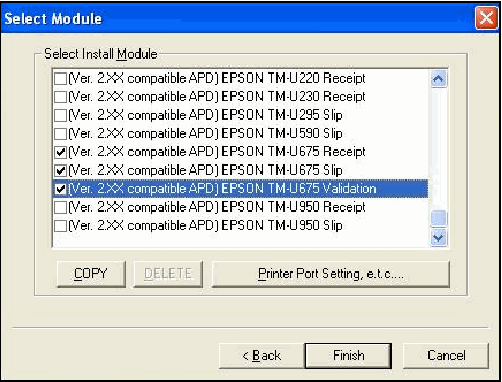Uncheck the TM-U675 Validation checkbox
Image resolution: width=502 pixels, height=382 pixels.
pos(60,189)
